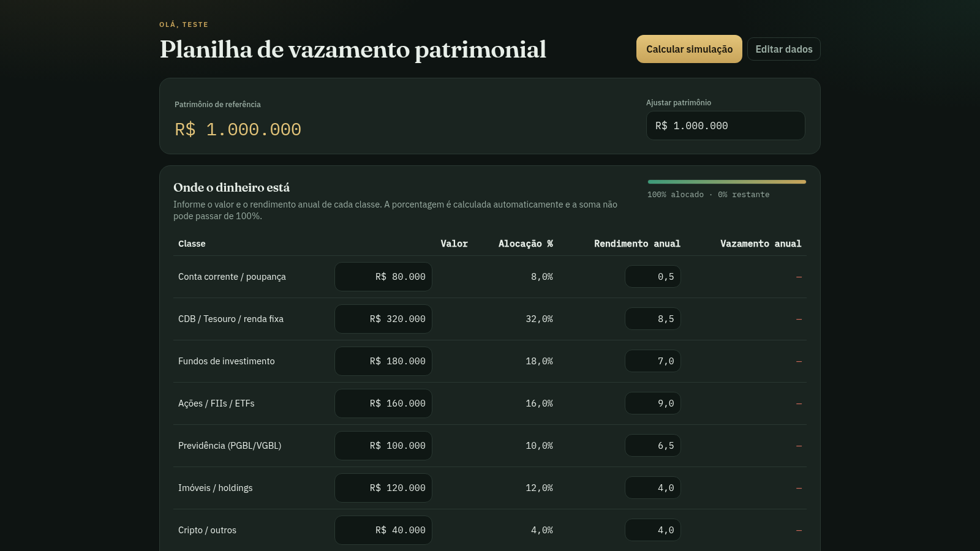Viewport: 980px width, 551px height.
Task: Edit Conta corrente / poupança value field
Action: pyautogui.click(x=383, y=277)
